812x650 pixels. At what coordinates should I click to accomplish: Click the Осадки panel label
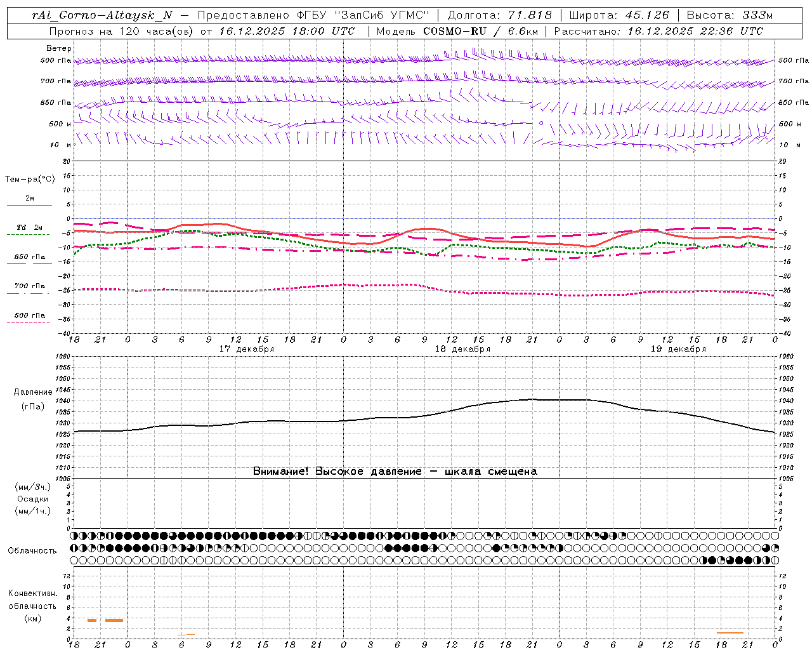tap(33, 499)
